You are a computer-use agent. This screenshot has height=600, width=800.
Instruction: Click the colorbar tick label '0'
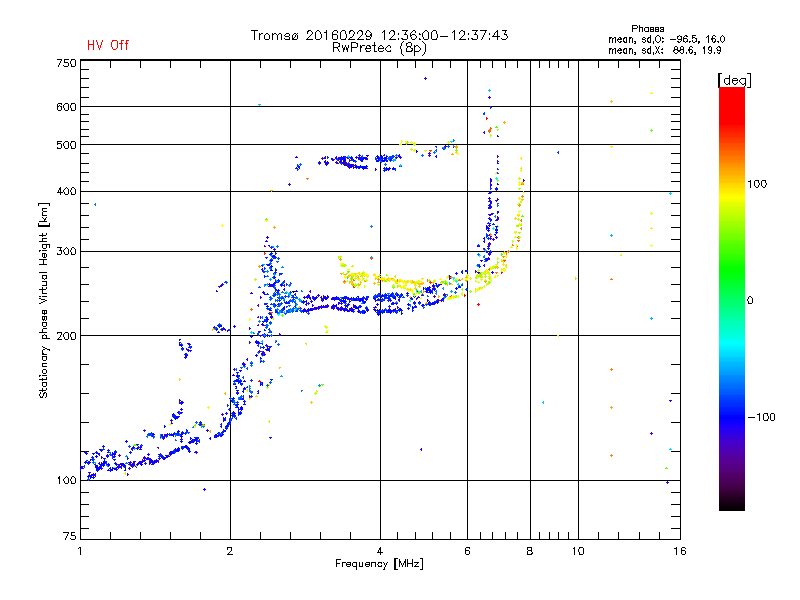tap(749, 301)
